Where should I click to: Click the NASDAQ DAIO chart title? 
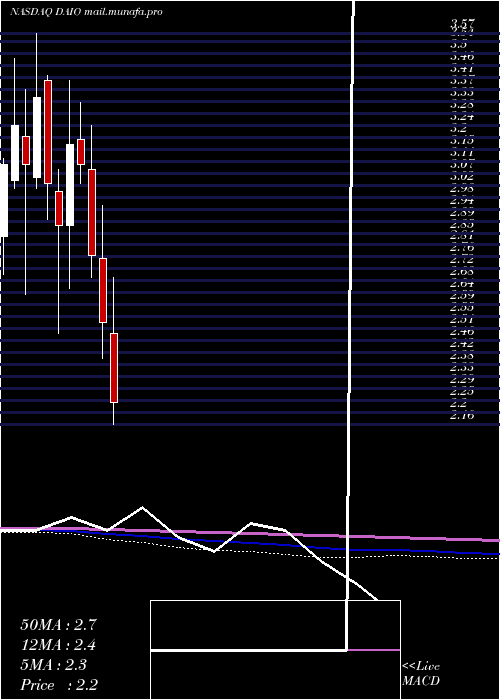86,12
